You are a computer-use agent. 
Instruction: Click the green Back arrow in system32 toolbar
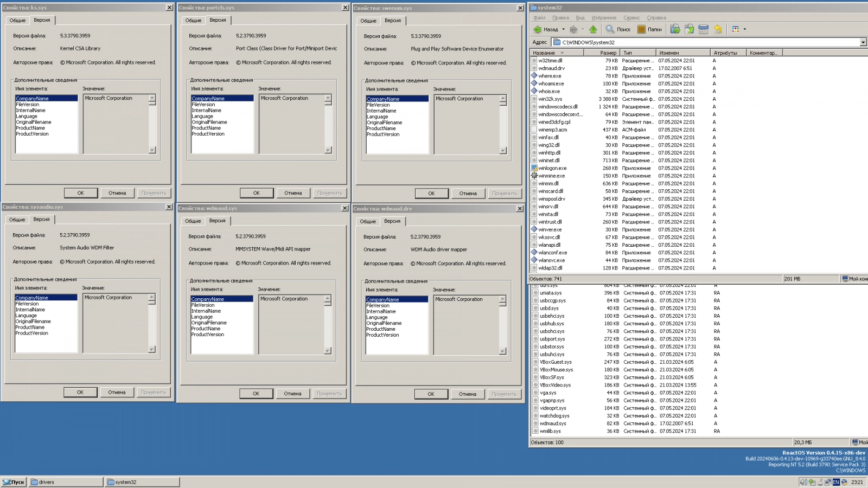point(538,29)
